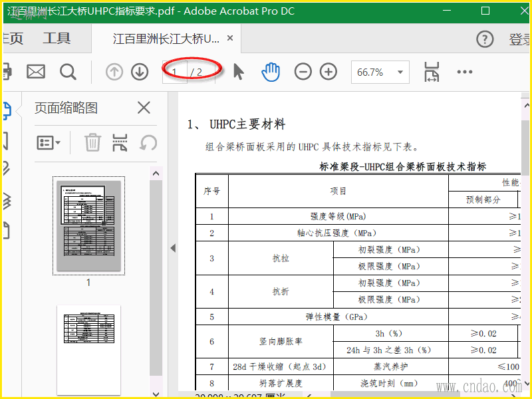The image size is (532, 399).
Task: Select page 1 thumbnail
Action: (88, 225)
